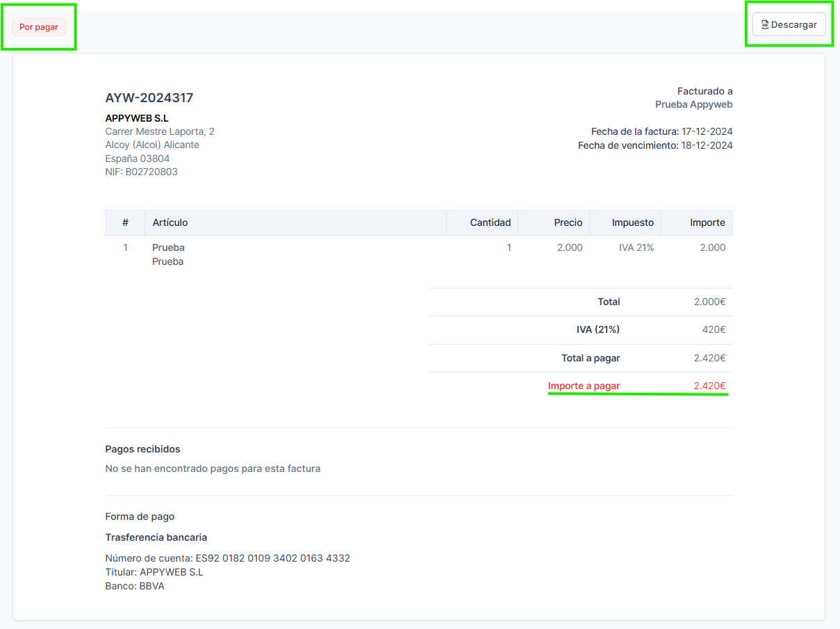Image resolution: width=840 pixels, height=629 pixels.
Task: Select the bold Prueba item name
Action: [168, 247]
